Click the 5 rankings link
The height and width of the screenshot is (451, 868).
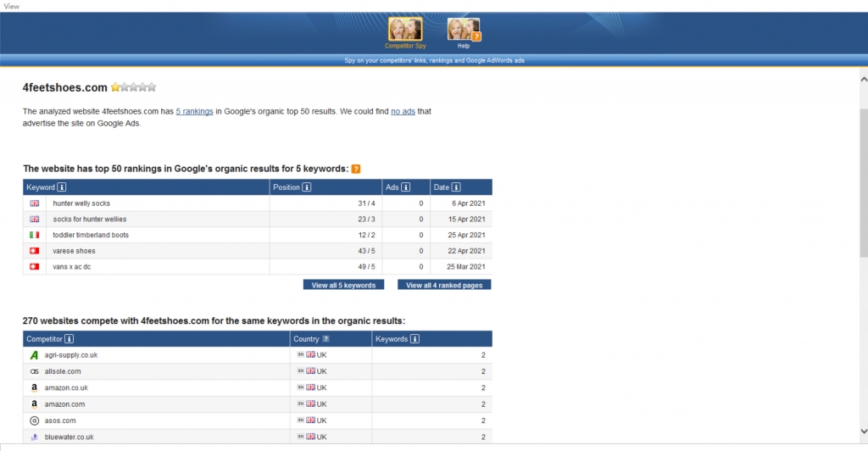[x=194, y=111]
